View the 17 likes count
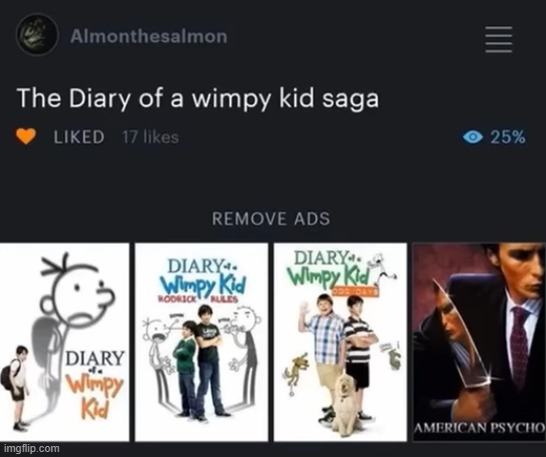 click(150, 137)
